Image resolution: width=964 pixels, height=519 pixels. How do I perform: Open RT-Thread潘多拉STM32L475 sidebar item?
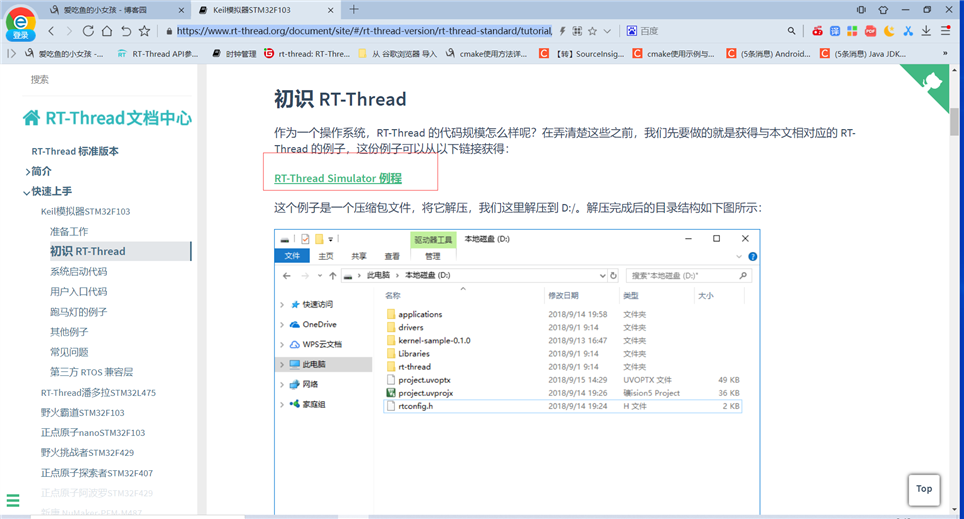[x=98, y=392]
